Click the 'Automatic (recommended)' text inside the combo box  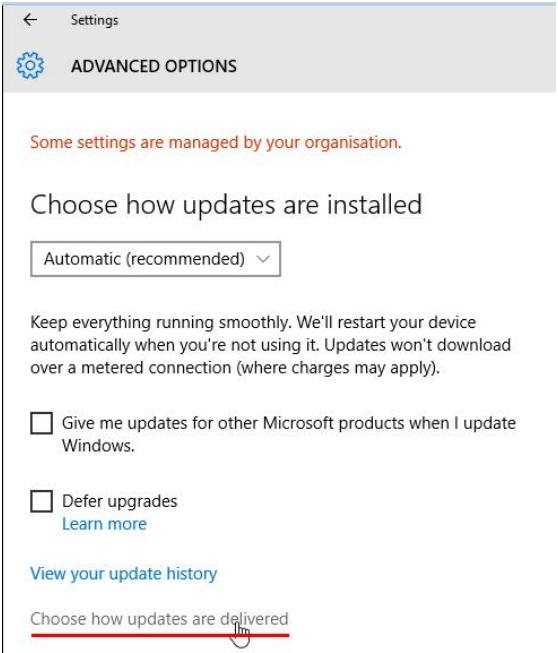point(144,259)
